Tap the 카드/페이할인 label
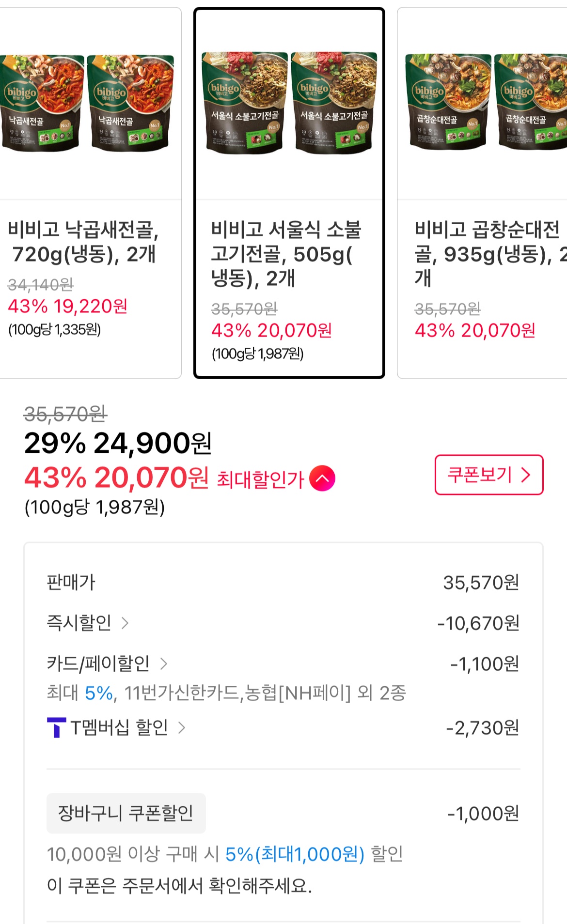The image size is (567, 924). (98, 663)
